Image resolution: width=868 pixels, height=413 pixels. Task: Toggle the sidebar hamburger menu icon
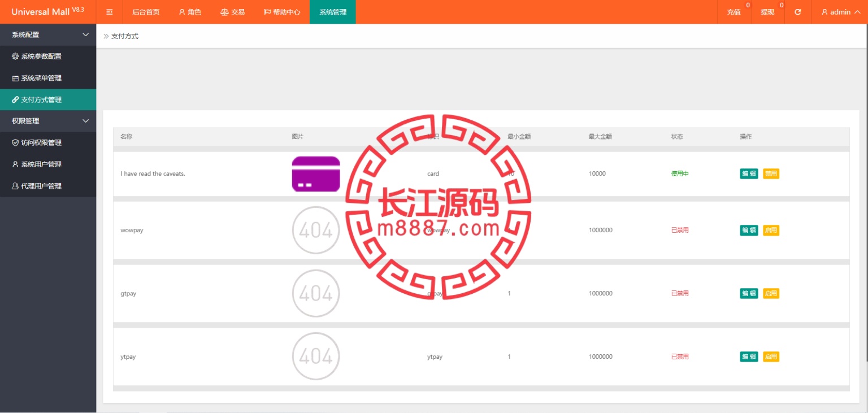110,12
